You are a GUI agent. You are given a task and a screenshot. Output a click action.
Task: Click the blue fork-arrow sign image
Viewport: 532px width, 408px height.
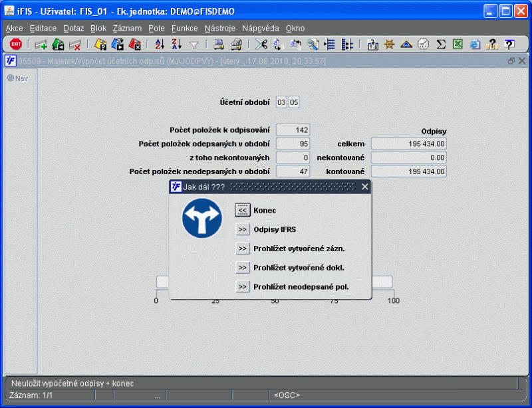(202, 218)
